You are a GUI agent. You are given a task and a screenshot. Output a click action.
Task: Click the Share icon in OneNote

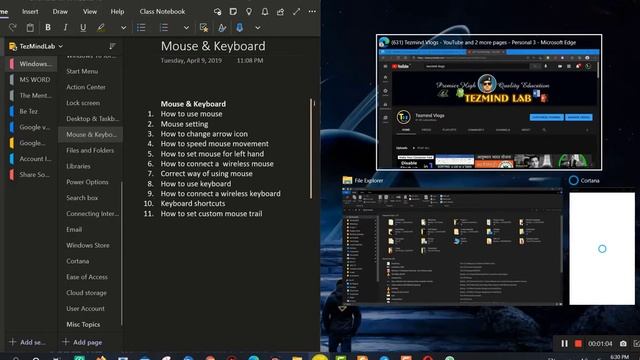tap(280, 11)
